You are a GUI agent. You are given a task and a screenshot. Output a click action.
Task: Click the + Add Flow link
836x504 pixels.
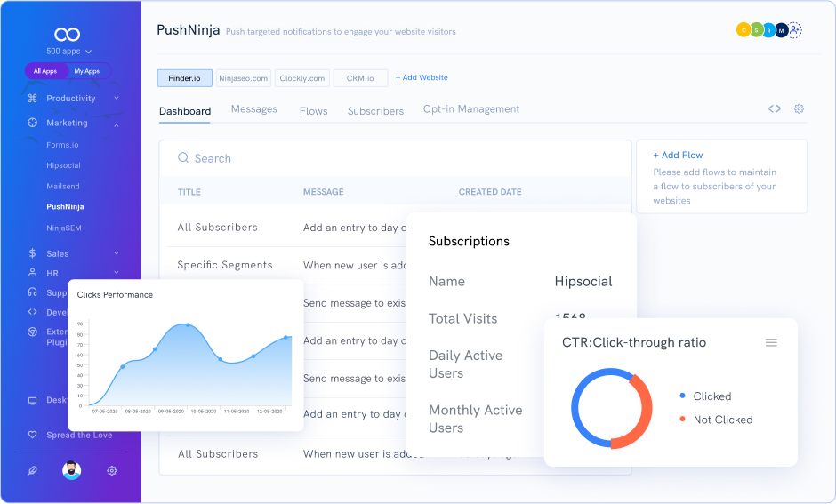click(678, 155)
